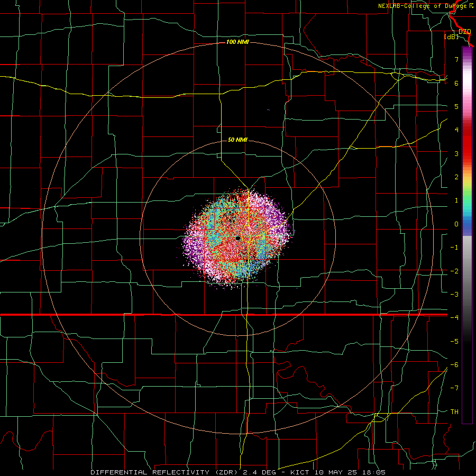Click the 0 value on the color scale
This screenshot has height=476, width=476.
pos(456,224)
